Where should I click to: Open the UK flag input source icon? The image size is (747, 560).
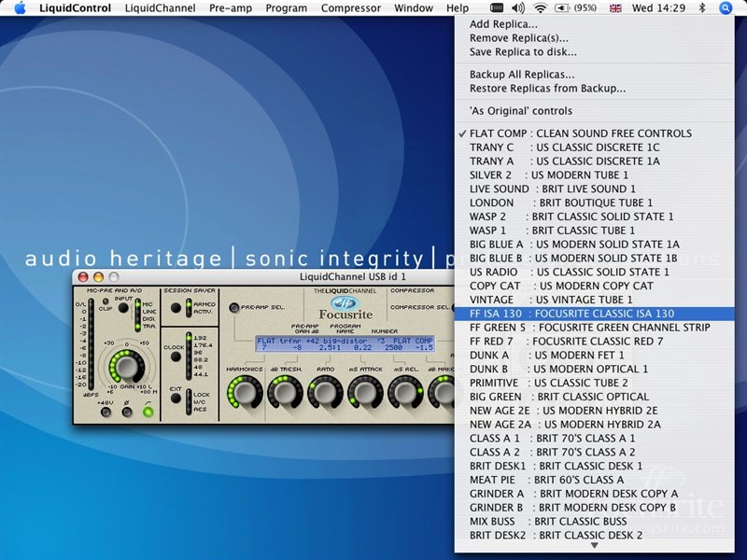(615, 8)
